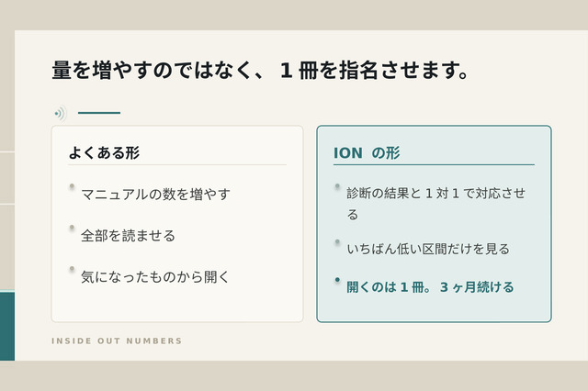Click the teal divider under ION の形
Screen dimensions: 588x391
(x=434, y=164)
